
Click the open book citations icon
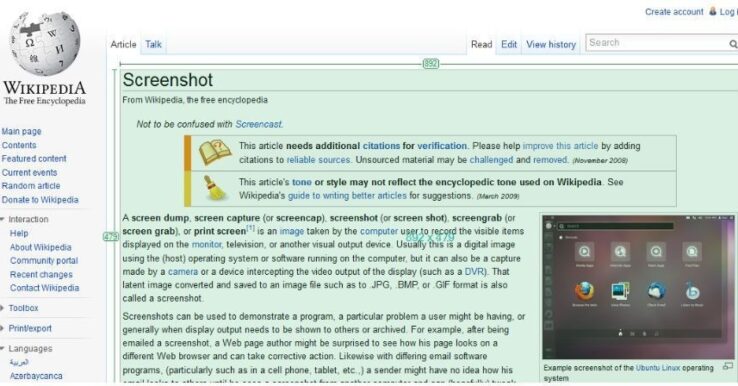coord(215,152)
